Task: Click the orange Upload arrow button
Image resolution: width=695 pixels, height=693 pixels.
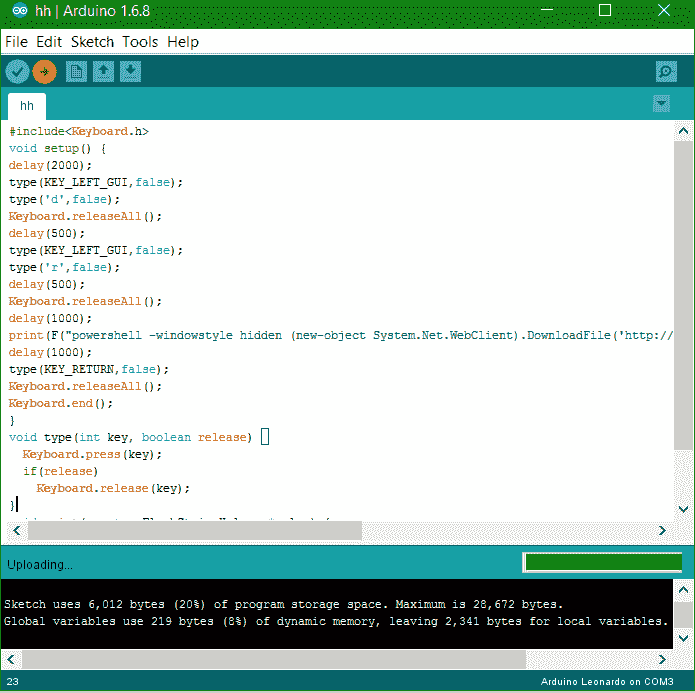Action: 44,71
